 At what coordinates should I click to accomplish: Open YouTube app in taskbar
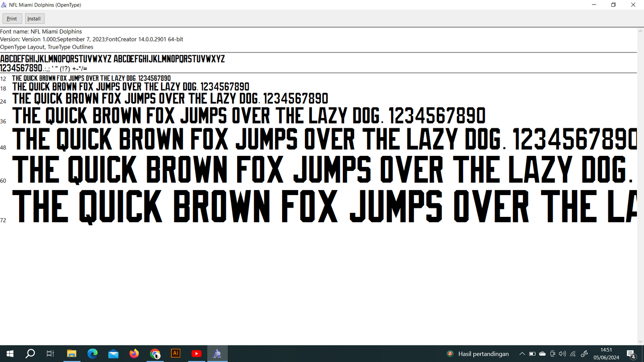197,354
